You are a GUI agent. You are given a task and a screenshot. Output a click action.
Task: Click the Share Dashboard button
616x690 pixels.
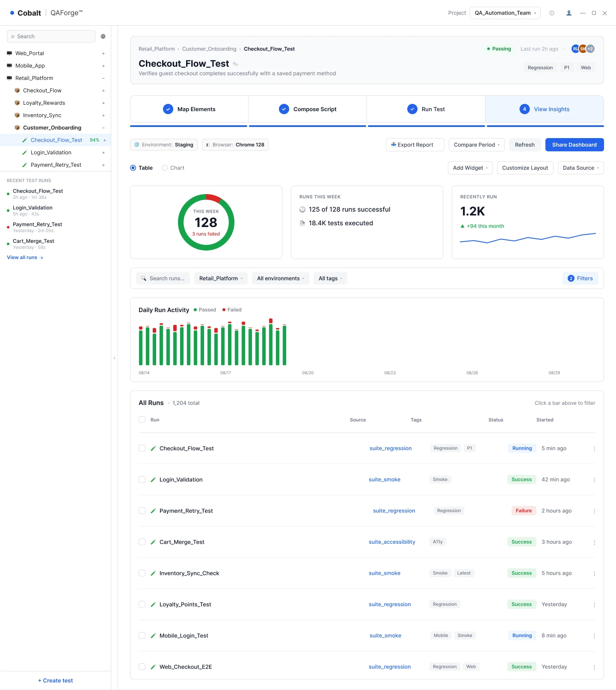[x=575, y=145]
